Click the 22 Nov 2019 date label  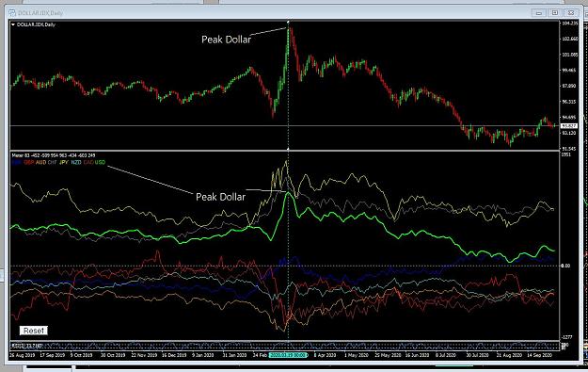point(144,355)
